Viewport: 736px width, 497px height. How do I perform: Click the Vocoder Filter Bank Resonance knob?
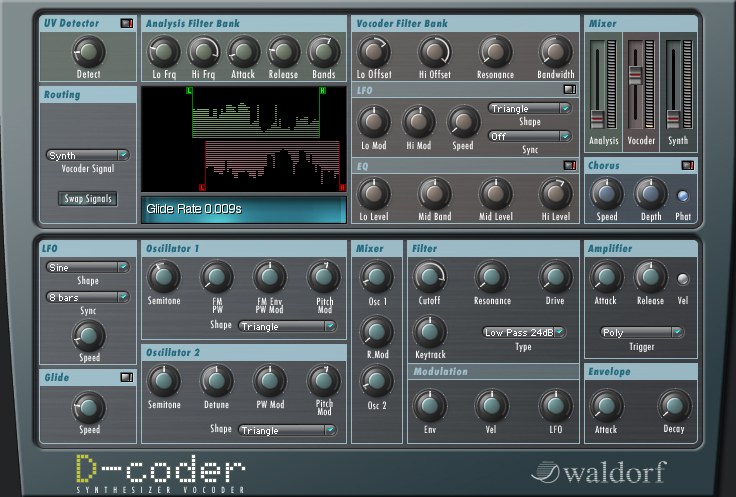point(494,51)
